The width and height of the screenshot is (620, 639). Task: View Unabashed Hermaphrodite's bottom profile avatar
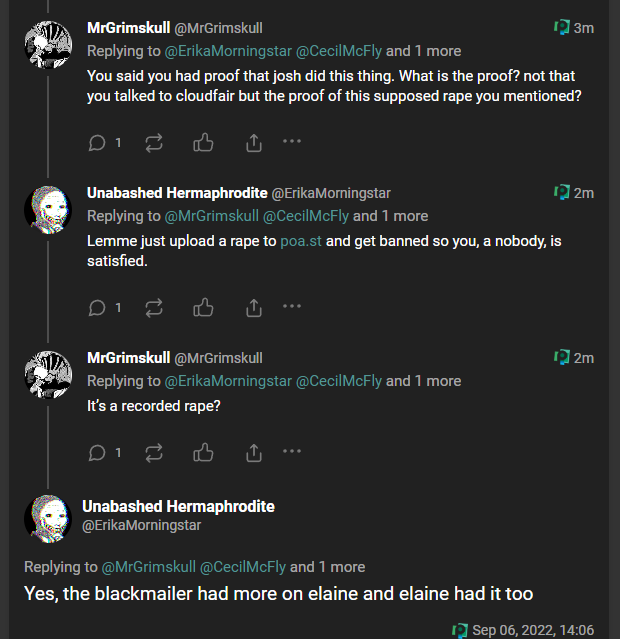[x=47, y=516]
